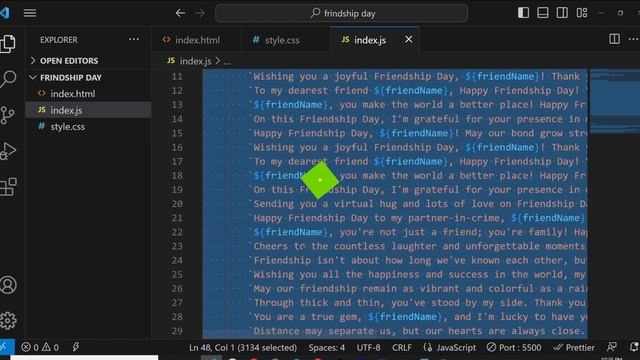
Task: Toggle the primary side bar layout icon
Action: pyautogui.click(x=523, y=13)
